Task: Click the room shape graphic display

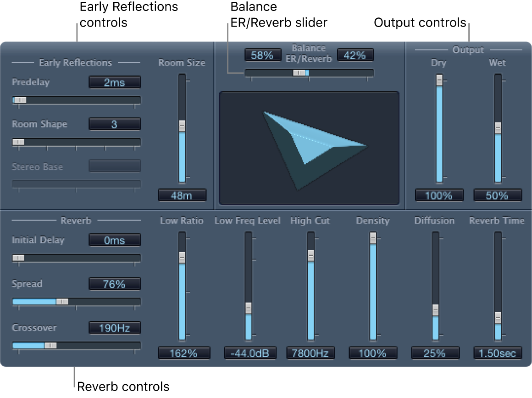Action: 310,147
